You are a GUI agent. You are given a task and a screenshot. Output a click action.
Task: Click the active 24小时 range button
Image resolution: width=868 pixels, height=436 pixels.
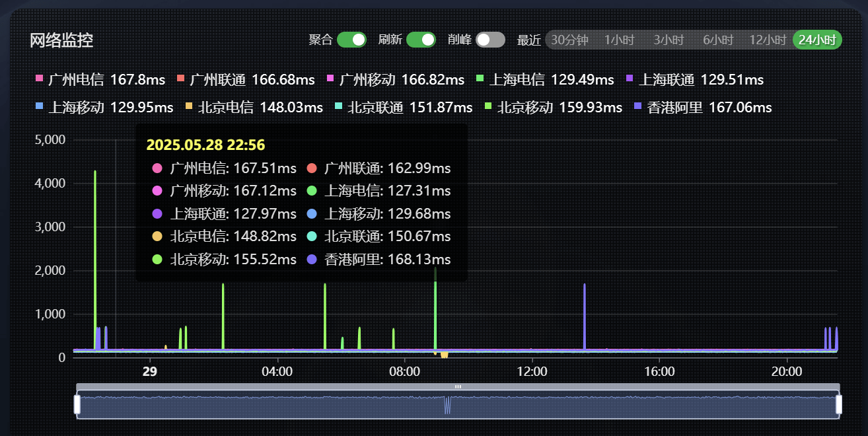point(817,40)
